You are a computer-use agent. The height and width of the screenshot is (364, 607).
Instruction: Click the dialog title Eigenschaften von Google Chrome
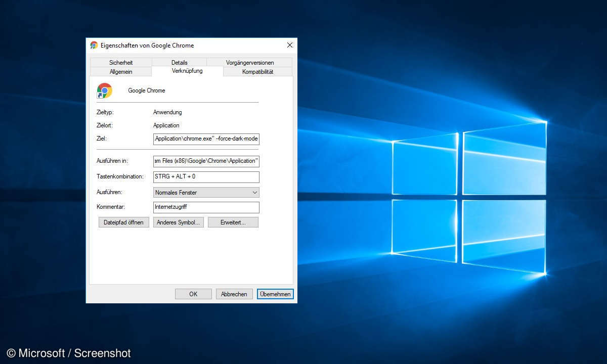(147, 45)
